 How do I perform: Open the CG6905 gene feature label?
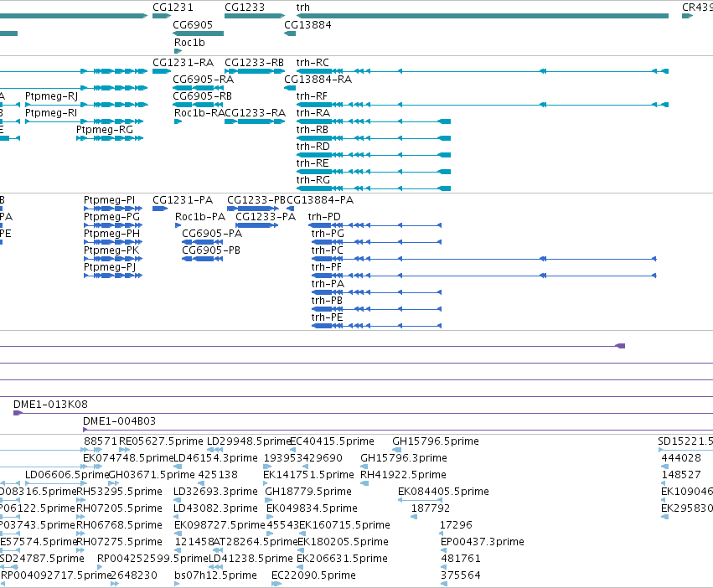pos(193,24)
